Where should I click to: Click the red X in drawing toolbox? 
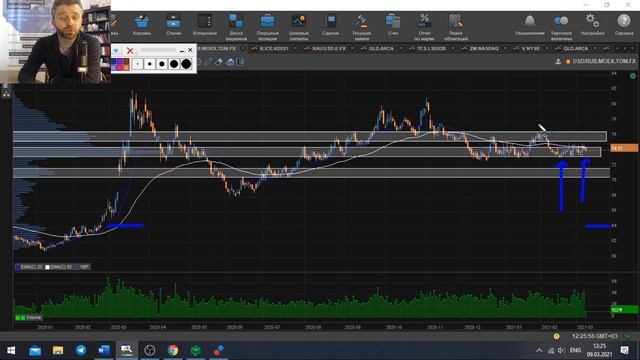pyautogui.click(x=130, y=51)
